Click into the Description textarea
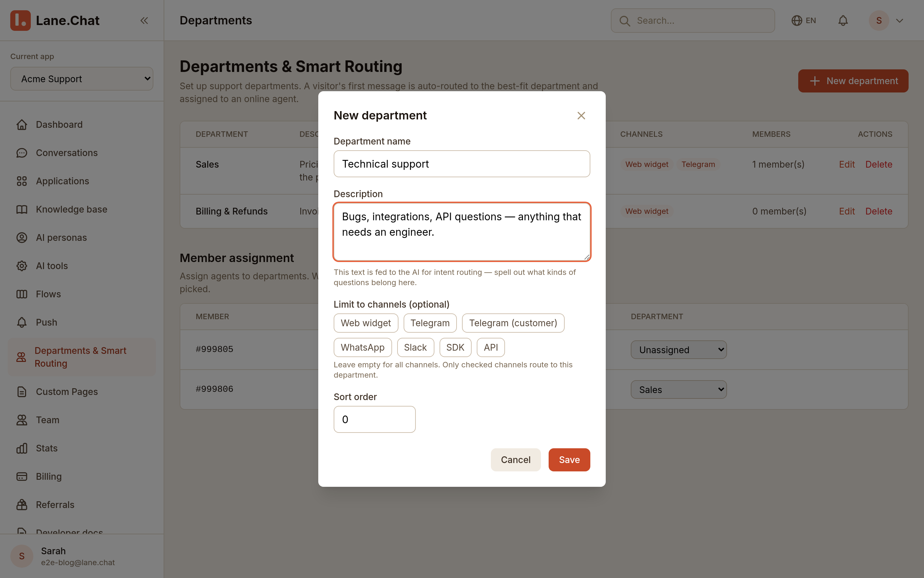924x578 pixels. [x=462, y=232]
